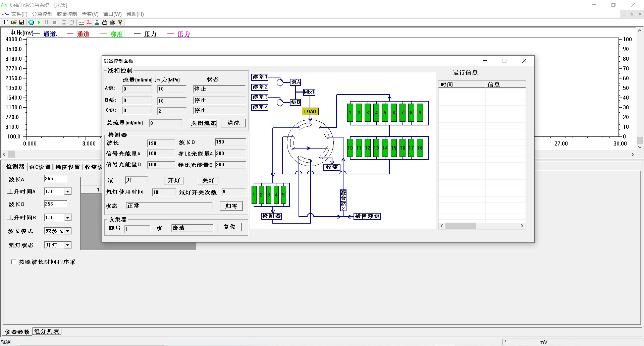Viewport: 644px width, 346px height.
Task: Click 清洗 button
Action: (233, 123)
